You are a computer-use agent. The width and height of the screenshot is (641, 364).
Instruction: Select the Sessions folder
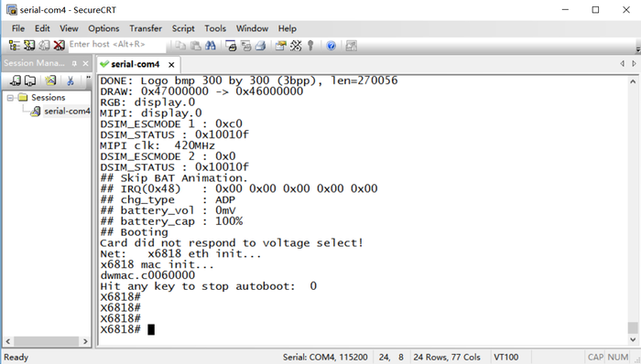[48, 98]
